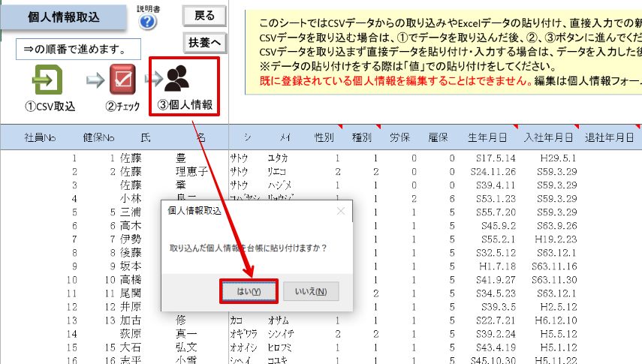Select the 生年月日 column header

(x=487, y=137)
